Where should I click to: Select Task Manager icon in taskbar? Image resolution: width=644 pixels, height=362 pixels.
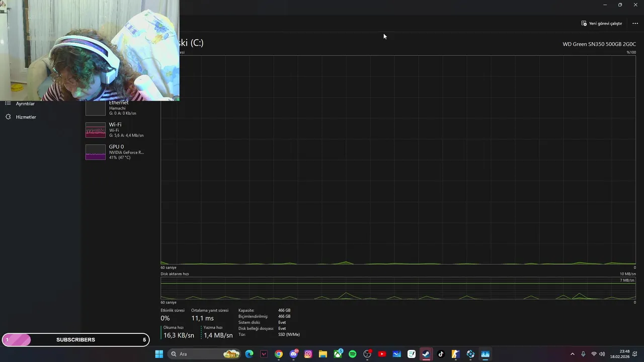(x=485, y=354)
